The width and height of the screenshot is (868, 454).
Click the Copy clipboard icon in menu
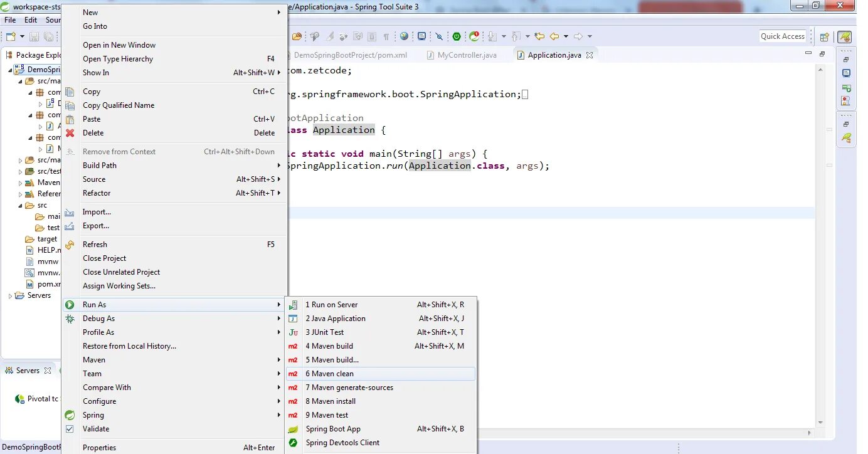pos(70,92)
